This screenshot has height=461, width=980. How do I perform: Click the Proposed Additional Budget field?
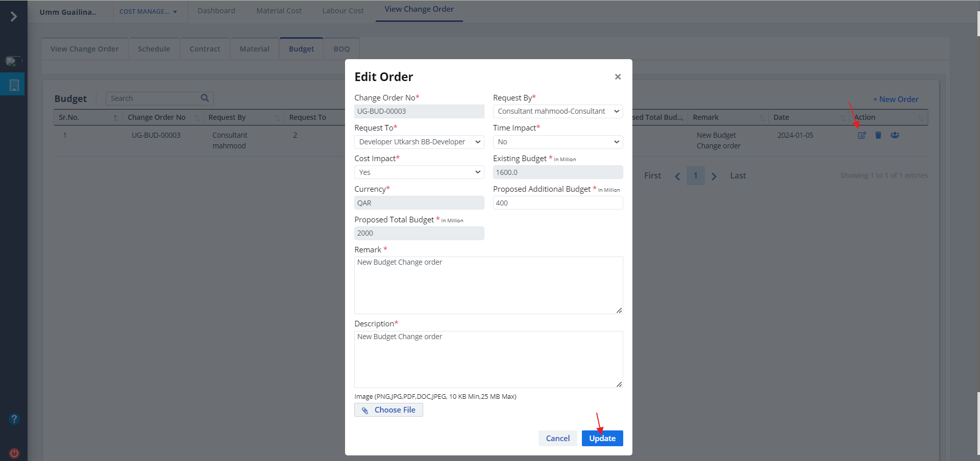pyautogui.click(x=557, y=203)
